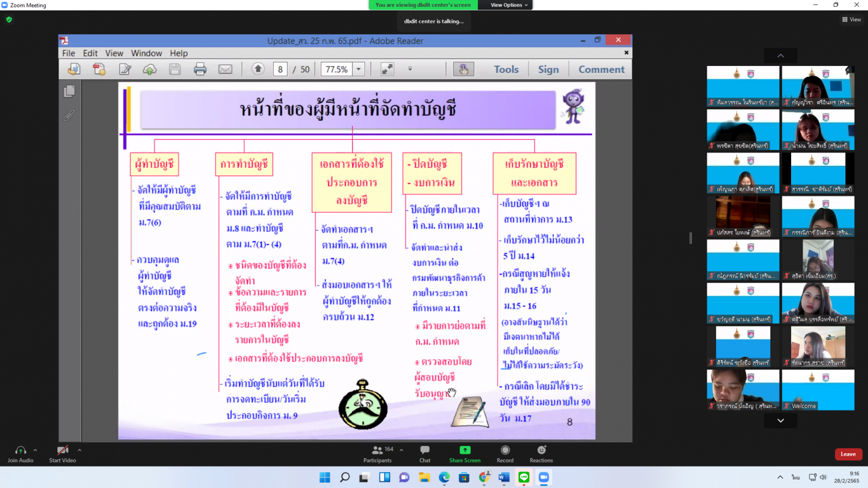Open the Comment pane
This screenshot has height=488, width=868.
601,70
